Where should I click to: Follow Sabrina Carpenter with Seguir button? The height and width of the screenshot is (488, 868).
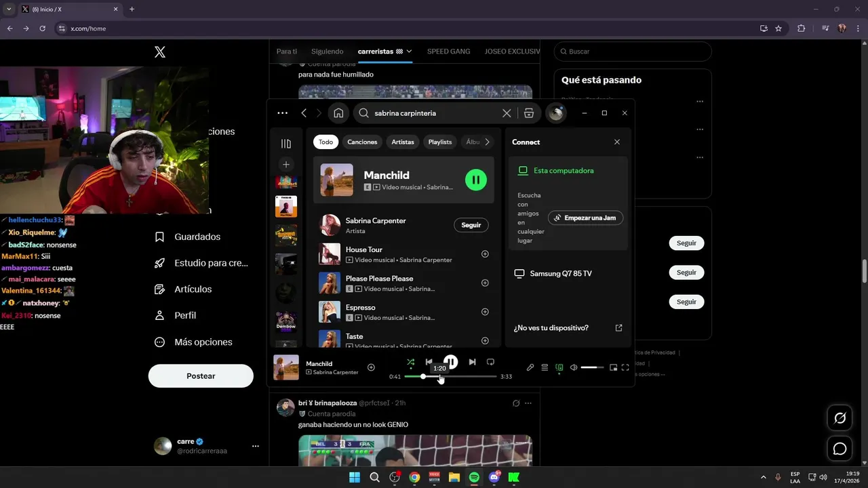point(471,225)
